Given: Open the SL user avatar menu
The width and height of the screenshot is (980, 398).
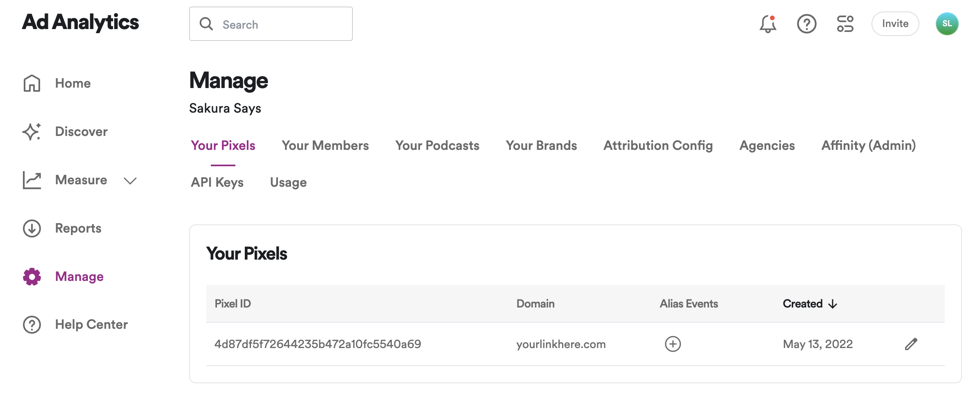Looking at the screenshot, I should [x=947, y=24].
